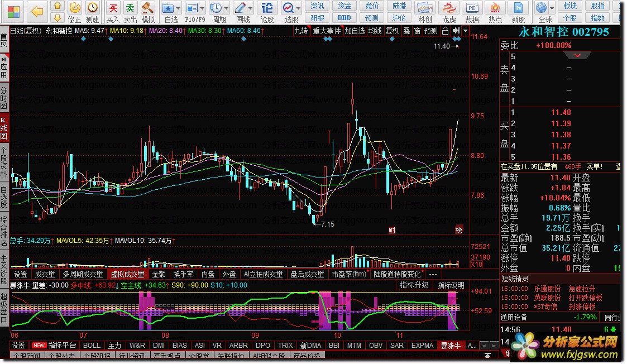
Task: Switch to the 成交量 volume tab
Action: click(45, 275)
